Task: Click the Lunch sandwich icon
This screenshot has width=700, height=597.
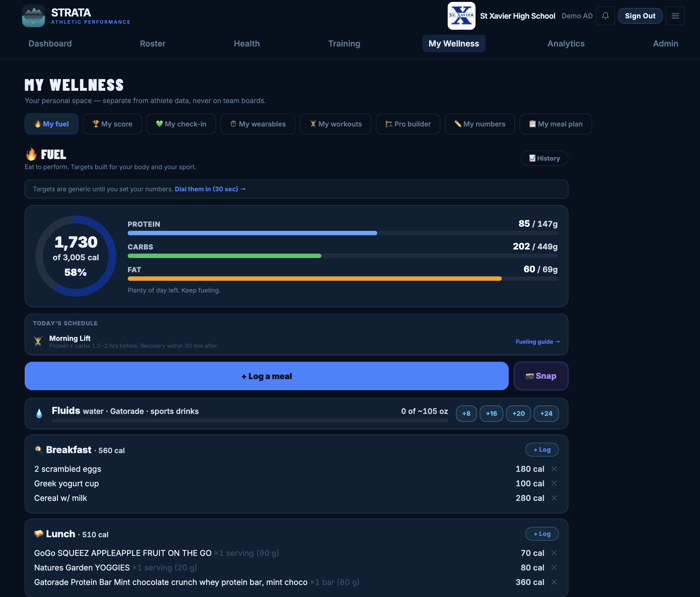Action: point(39,533)
